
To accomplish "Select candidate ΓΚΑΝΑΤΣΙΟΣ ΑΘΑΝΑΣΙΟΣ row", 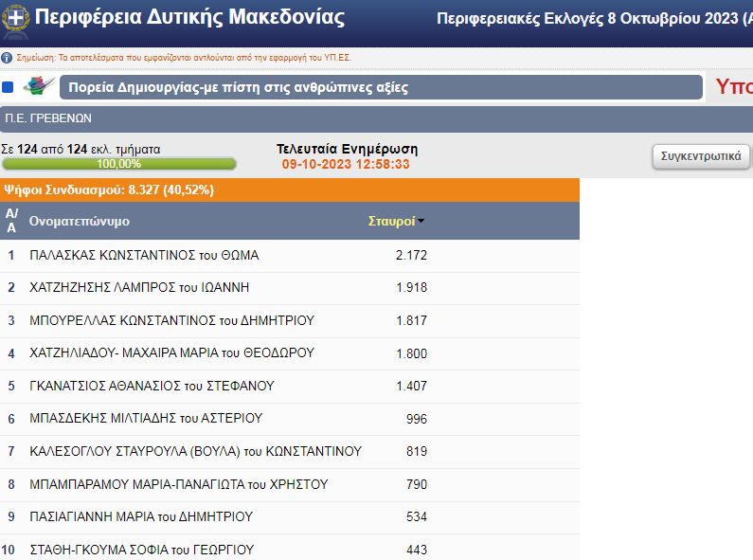I will pos(152,386).
